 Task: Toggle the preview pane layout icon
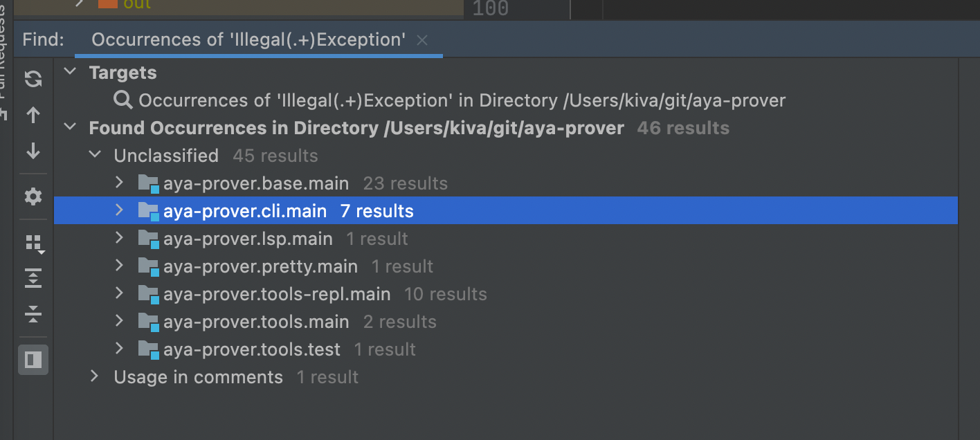pos(33,359)
